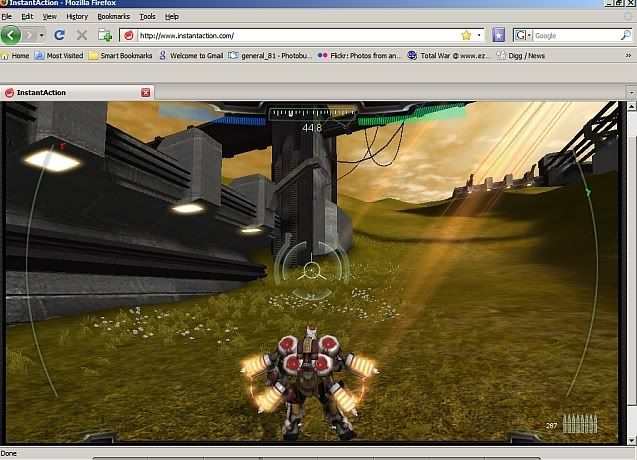The image size is (637, 460).
Task: Close the InstantAction tab
Action: pyautogui.click(x=146, y=92)
